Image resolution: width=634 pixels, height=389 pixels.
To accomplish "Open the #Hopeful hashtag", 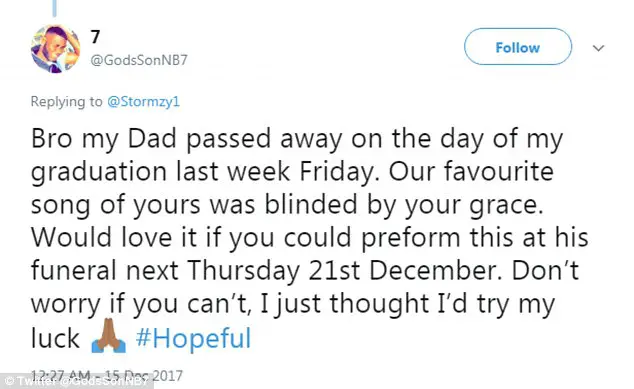I will tap(193, 338).
